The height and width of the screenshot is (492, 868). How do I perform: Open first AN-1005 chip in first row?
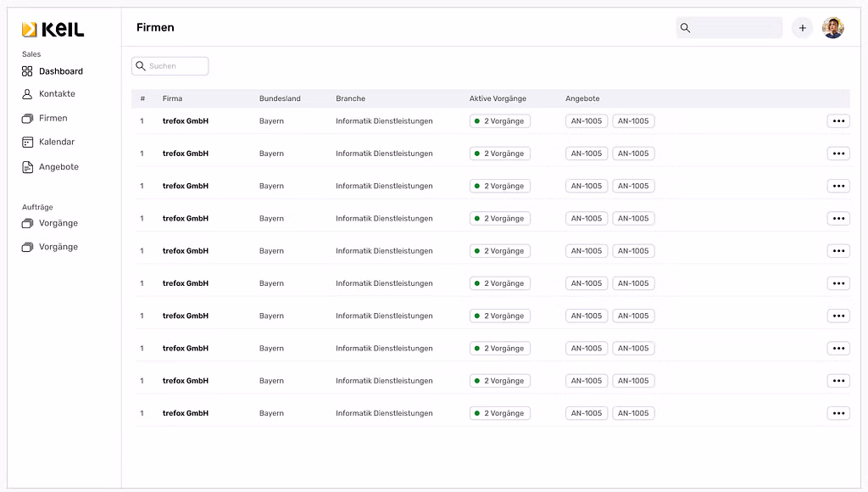tap(587, 120)
